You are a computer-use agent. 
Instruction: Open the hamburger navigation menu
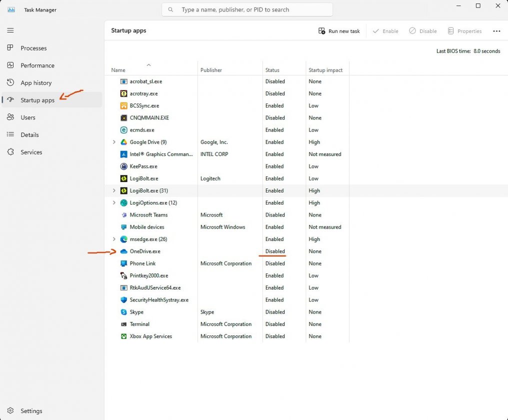point(10,30)
